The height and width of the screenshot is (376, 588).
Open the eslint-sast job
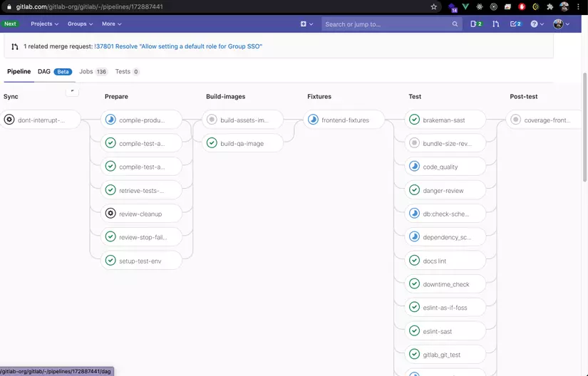click(445, 330)
